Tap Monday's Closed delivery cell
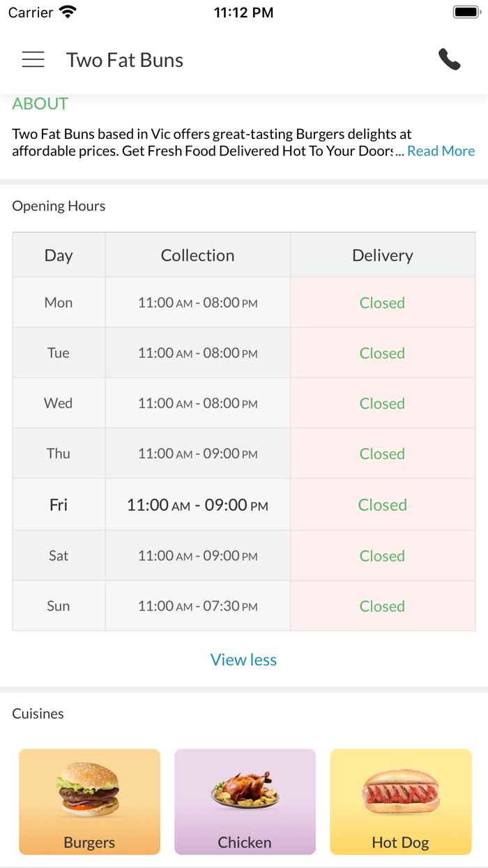Viewport: 488px width, 868px height. (382, 303)
